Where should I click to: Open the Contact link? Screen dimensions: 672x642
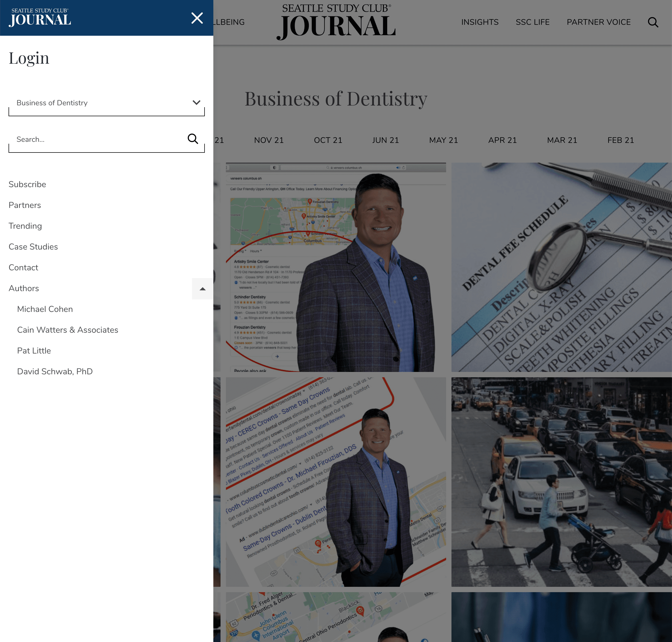[23, 268]
